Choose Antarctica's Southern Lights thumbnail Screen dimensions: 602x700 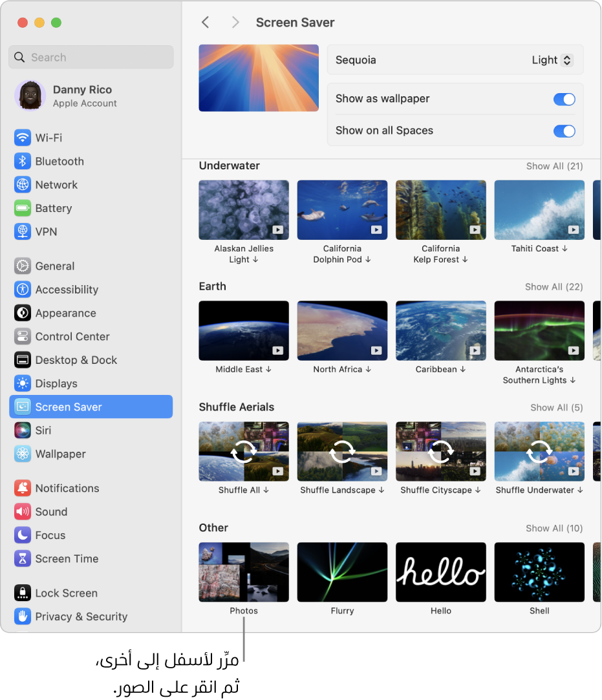(x=539, y=331)
